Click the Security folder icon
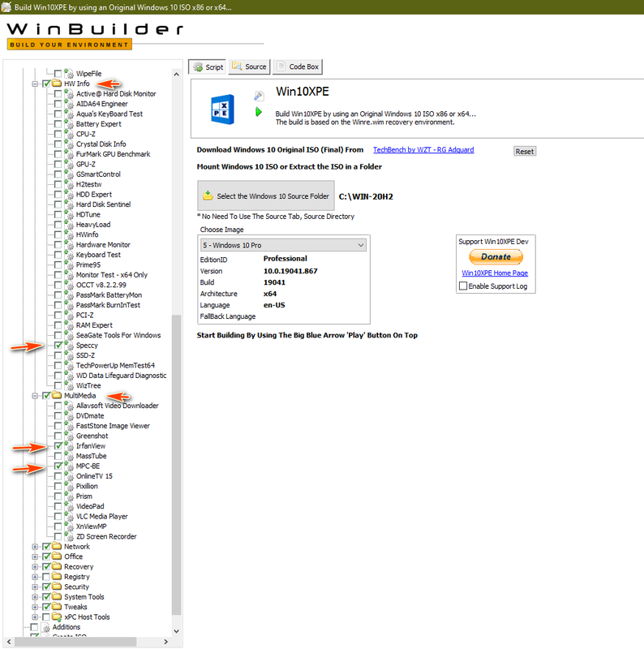The height and width of the screenshot is (649, 644). coord(57,587)
